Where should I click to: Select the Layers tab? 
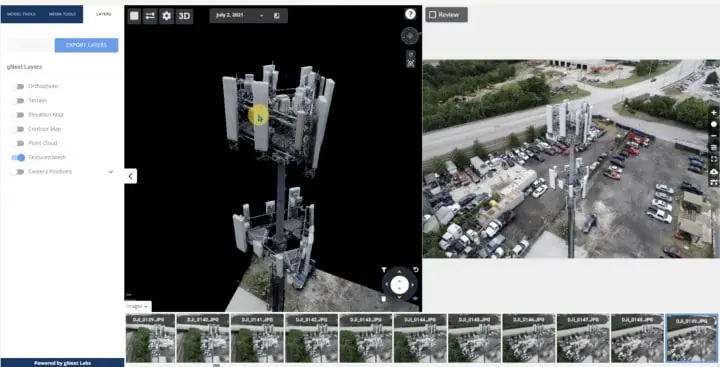pyautogui.click(x=103, y=14)
